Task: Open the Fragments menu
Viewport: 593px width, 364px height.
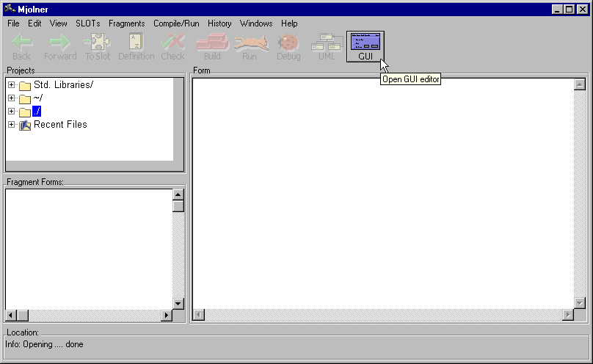Action: point(126,23)
